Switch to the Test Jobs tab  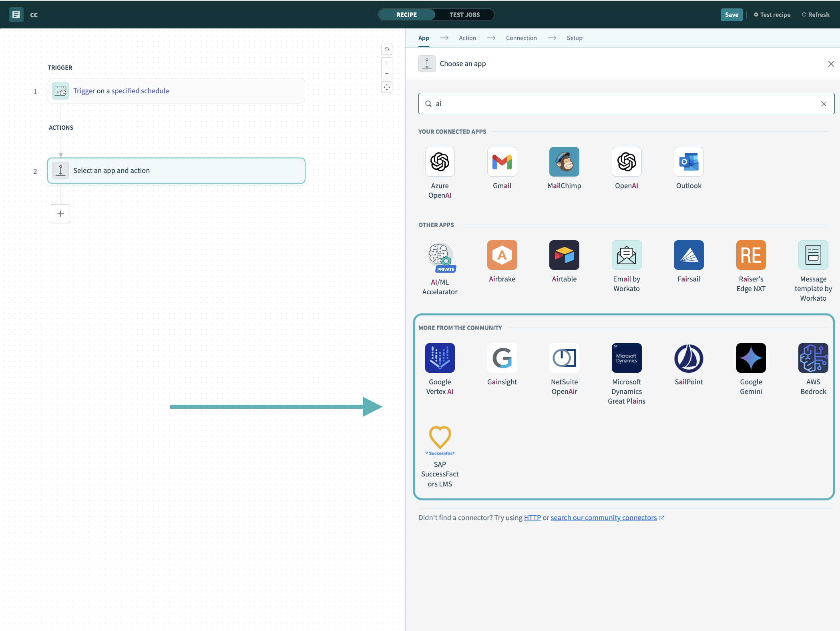(x=464, y=15)
